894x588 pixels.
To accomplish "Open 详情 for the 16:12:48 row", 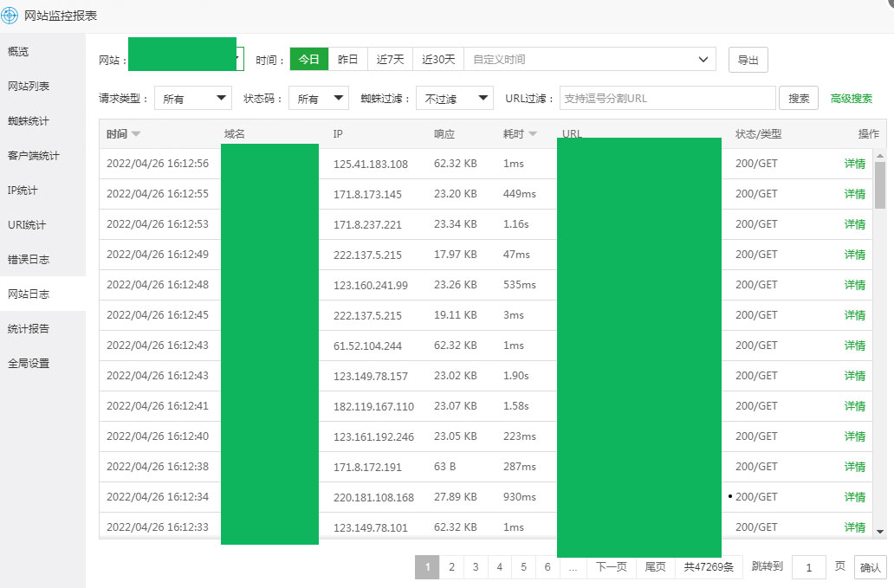I will click(855, 284).
